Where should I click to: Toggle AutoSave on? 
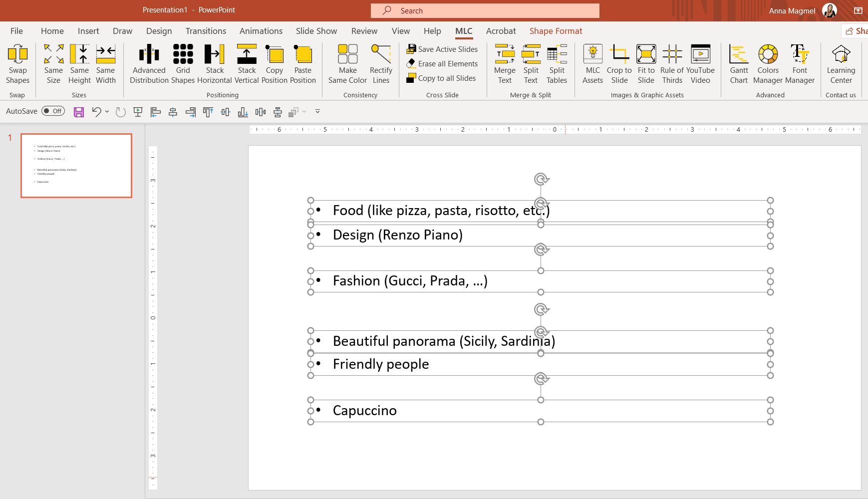point(53,111)
